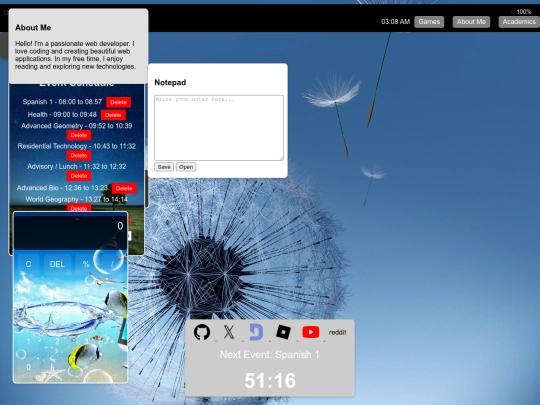Focus the Notepad notes text area
Viewport: 540px width, 405px height.
(219, 128)
